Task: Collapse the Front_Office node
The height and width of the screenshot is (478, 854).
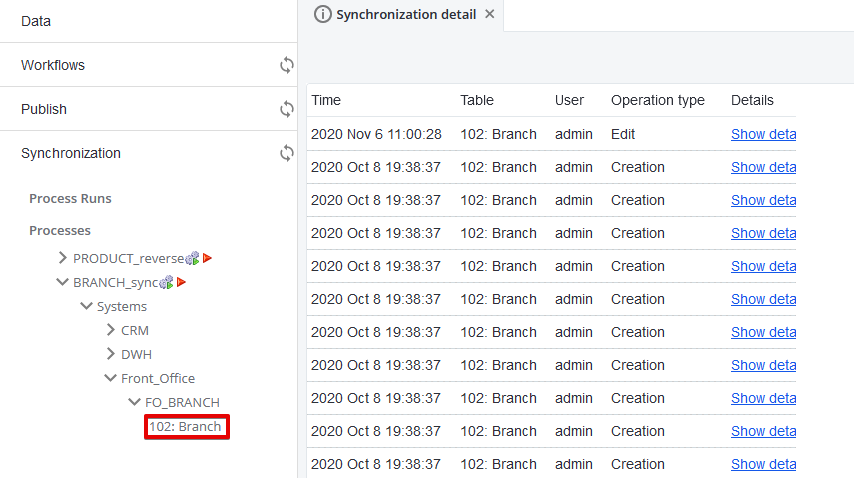Action: click(x=111, y=378)
